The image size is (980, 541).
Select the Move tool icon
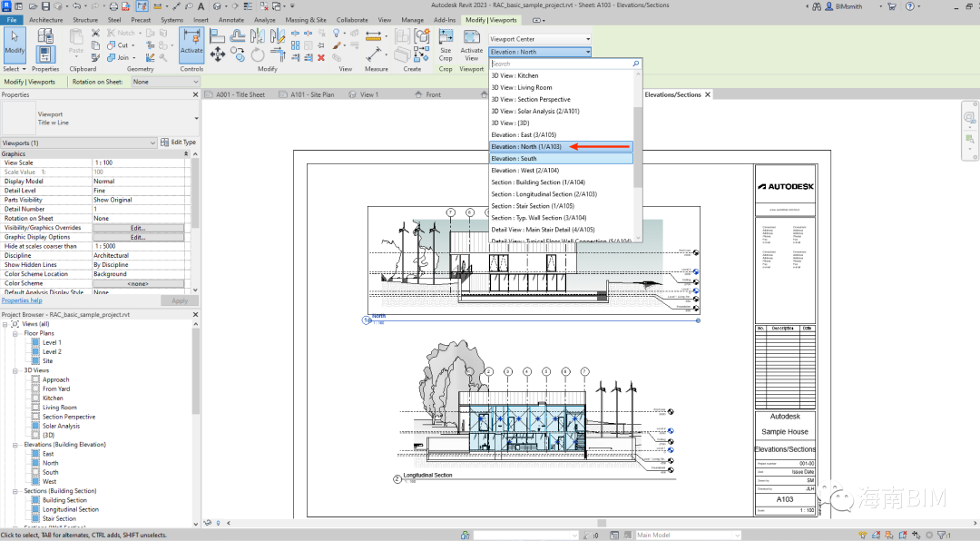pos(217,55)
